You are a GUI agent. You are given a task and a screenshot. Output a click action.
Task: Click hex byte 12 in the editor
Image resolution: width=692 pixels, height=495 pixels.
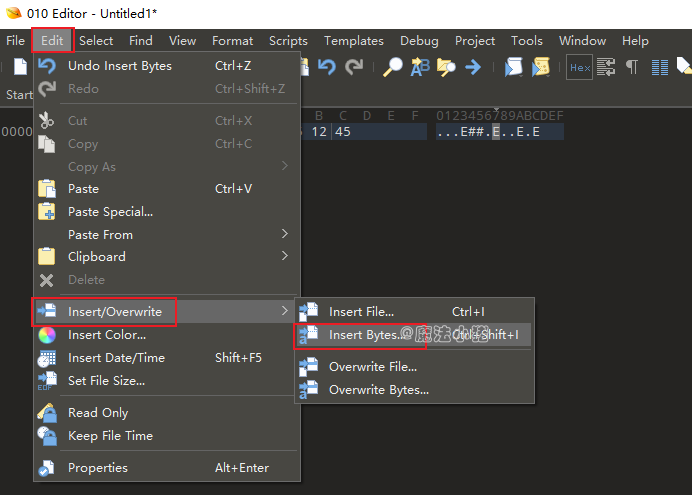[x=319, y=131]
